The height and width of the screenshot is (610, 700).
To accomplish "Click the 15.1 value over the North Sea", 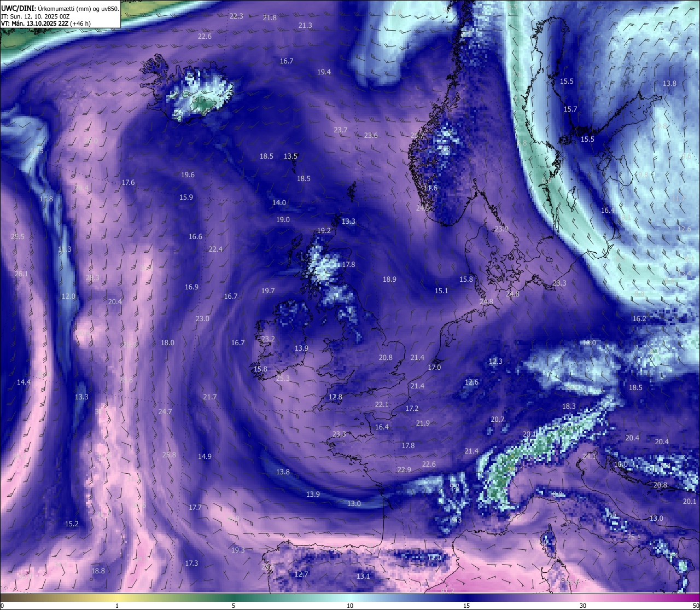I will point(441,291).
